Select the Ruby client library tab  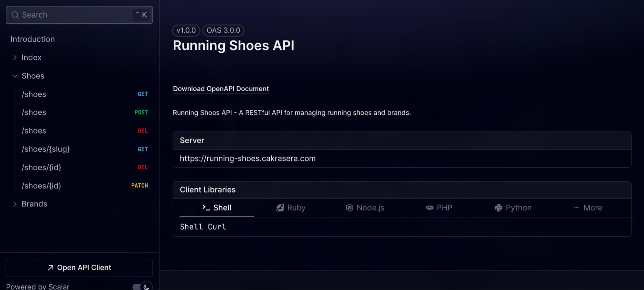point(291,208)
